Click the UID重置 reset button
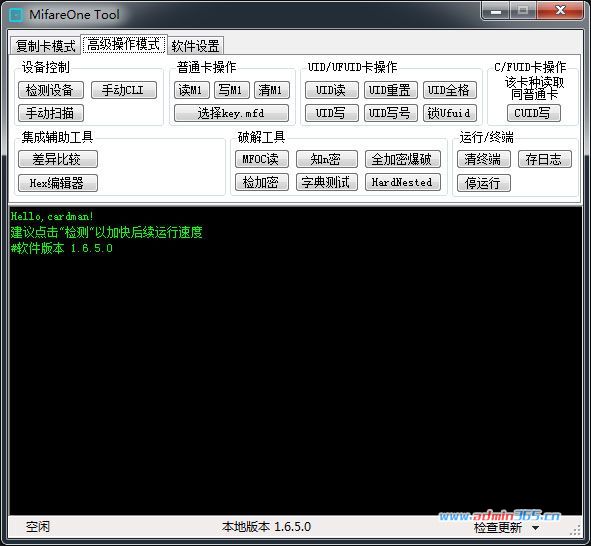 tap(390, 90)
